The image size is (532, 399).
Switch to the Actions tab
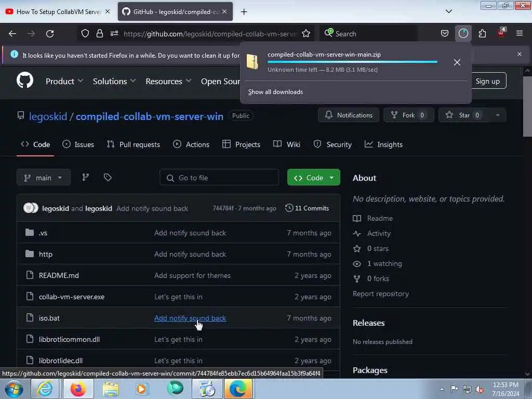[191, 144]
